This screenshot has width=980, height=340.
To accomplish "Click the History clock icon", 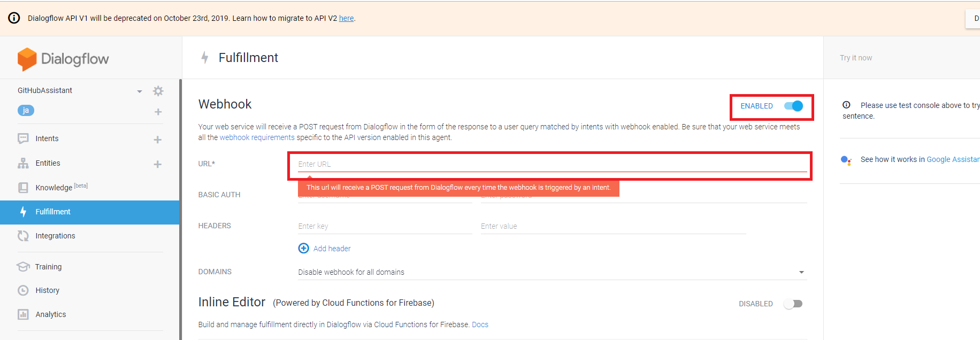I will coord(23,290).
